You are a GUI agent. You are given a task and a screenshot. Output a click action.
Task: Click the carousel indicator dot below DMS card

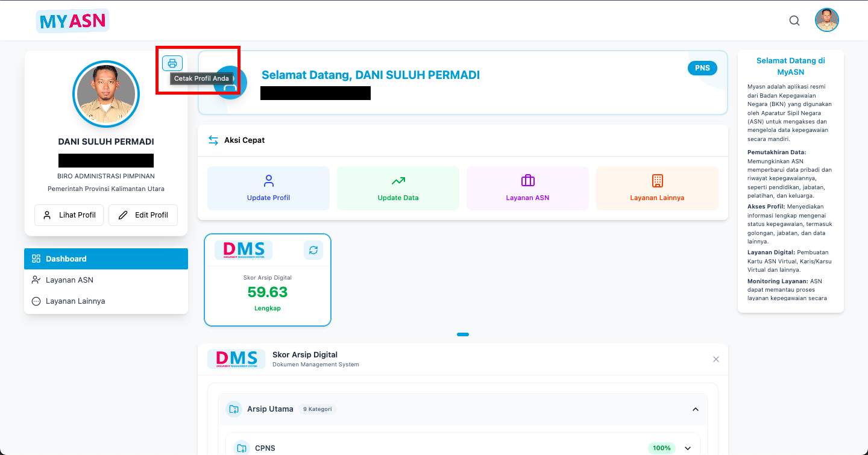463,334
